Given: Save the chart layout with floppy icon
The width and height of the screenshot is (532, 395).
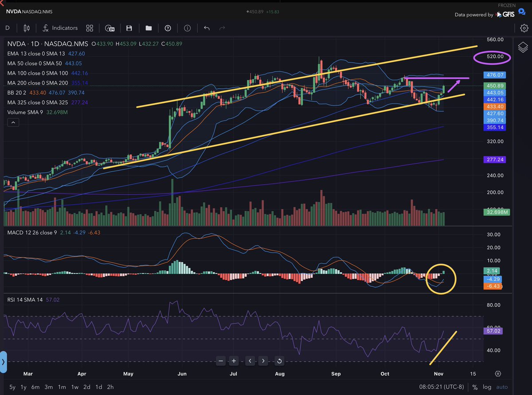Looking at the screenshot, I should point(129,28).
